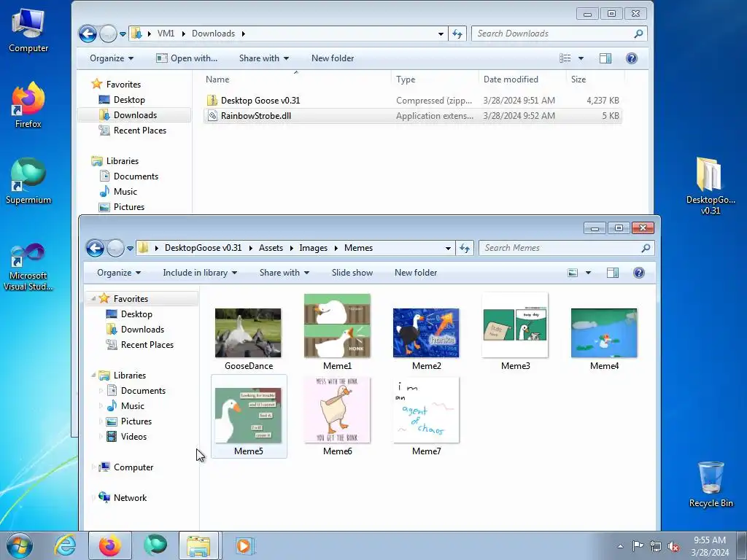Image resolution: width=747 pixels, height=560 pixels.
Task: Sort Downloads by Size column
Action: click(595, 79)
